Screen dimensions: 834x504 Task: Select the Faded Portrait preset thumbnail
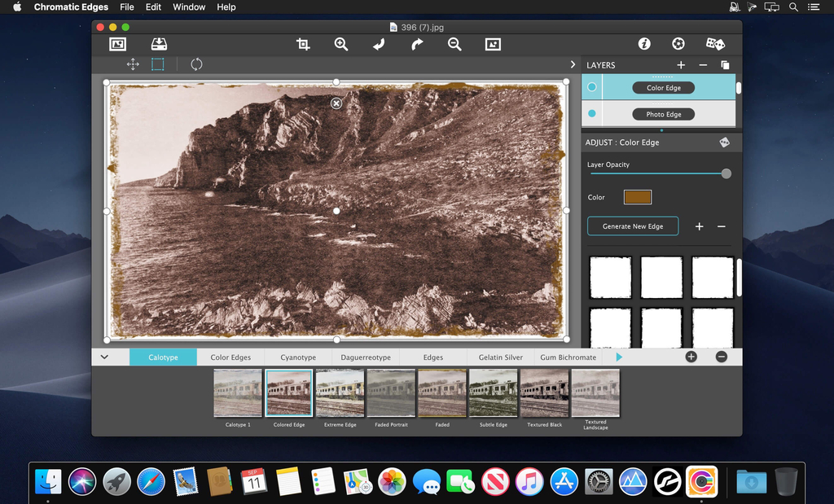pos(391,393)
